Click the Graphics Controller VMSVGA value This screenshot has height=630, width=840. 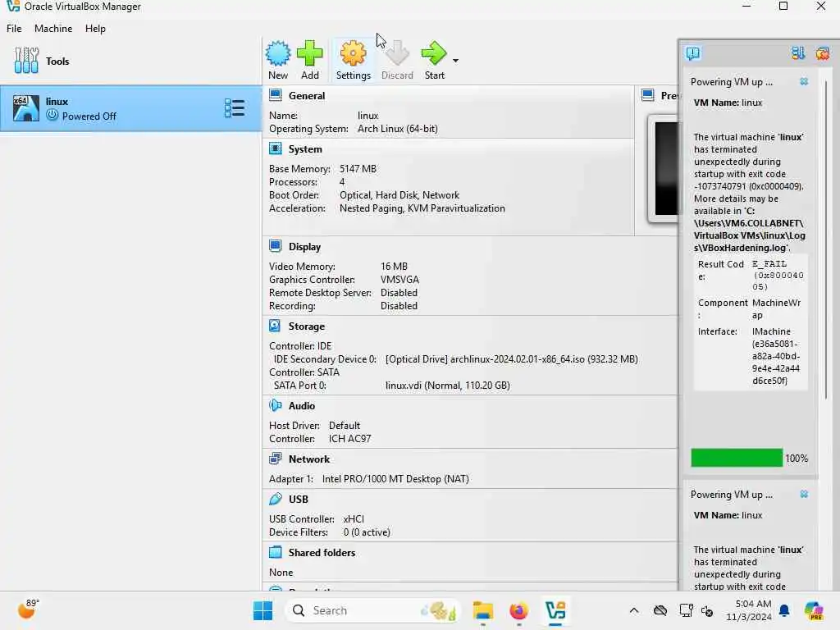(x=399, y=280)
